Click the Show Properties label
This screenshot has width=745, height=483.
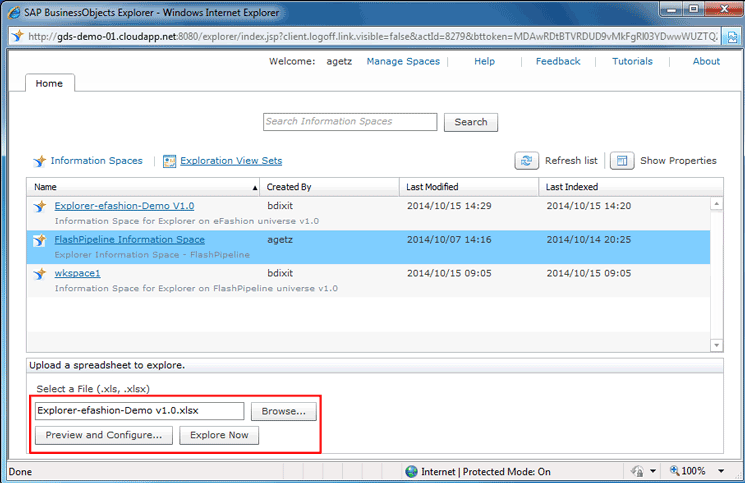(678, 161)
